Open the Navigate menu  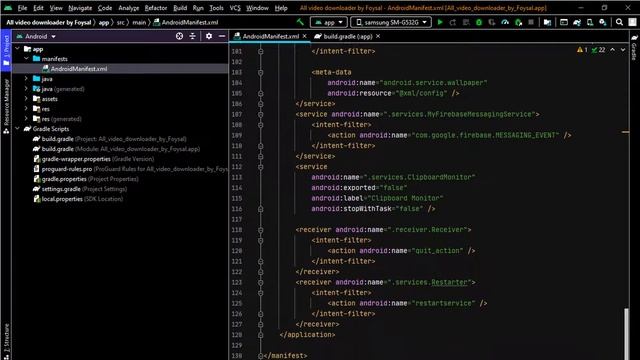pos(80,8)
